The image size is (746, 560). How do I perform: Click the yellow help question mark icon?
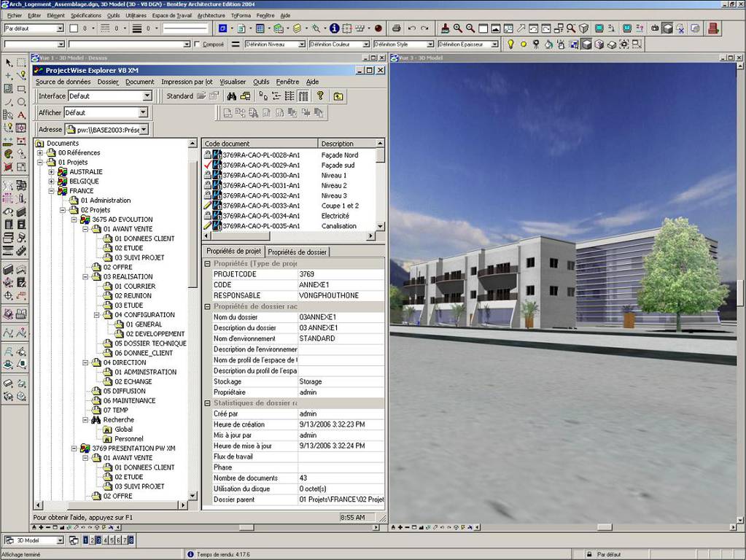[319, 96]
